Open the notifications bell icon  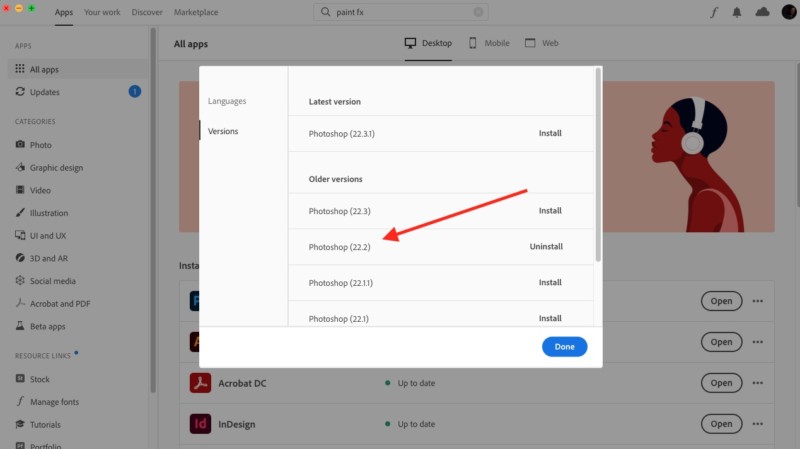click(x=738, y=12)
